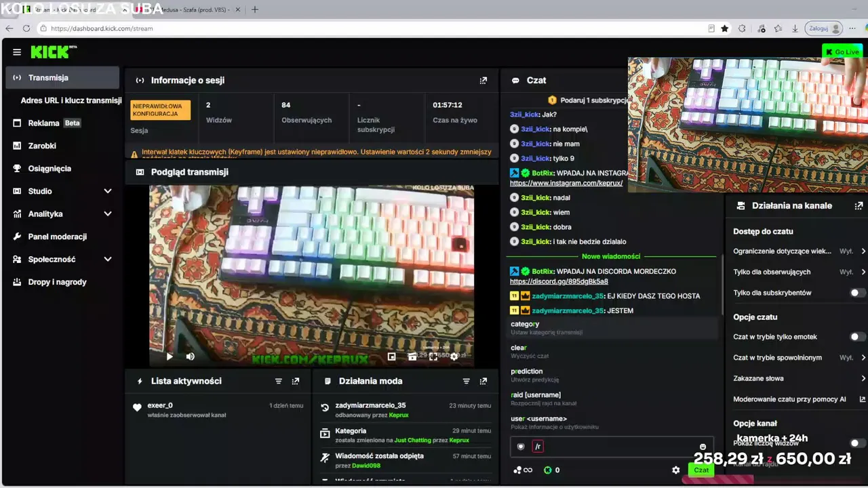Toggle Tylko dla subskrybentów switch
868x488 pixels.
(858, 293)
